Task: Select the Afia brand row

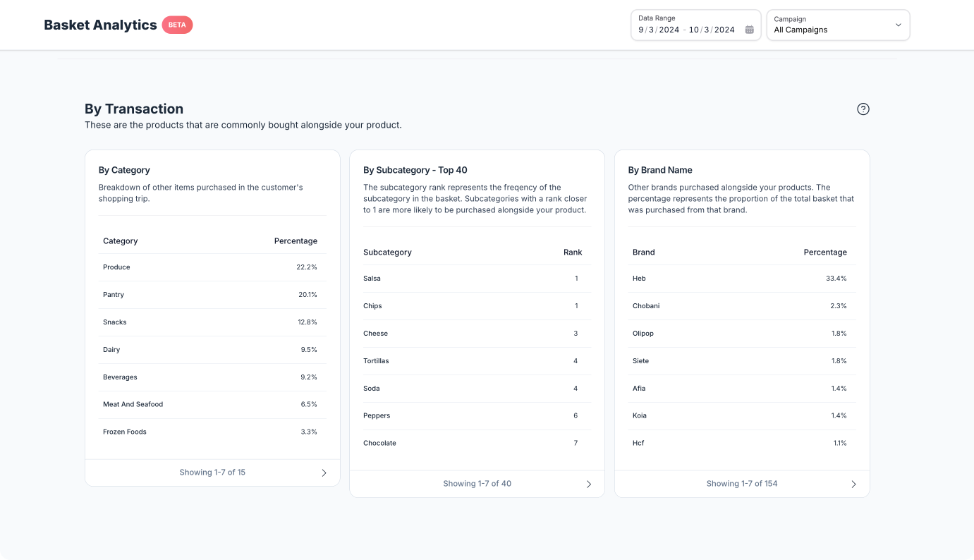Action: [x=742, y=389]
